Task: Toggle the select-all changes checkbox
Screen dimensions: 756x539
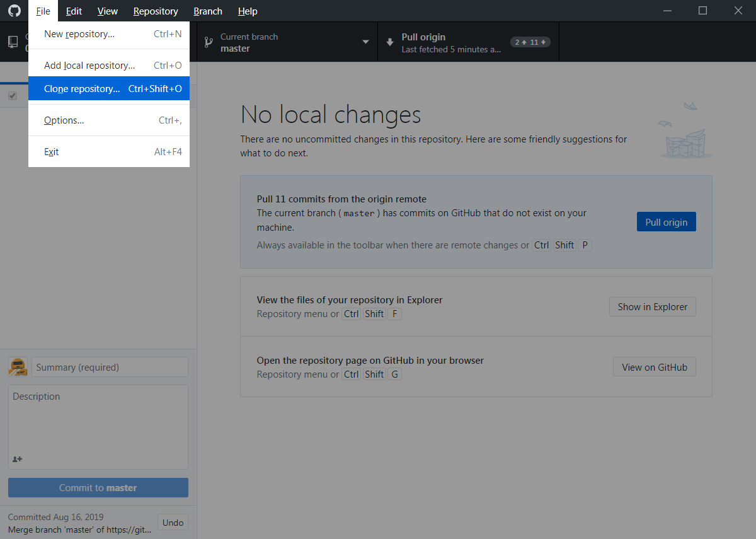Action: point(13,95)
